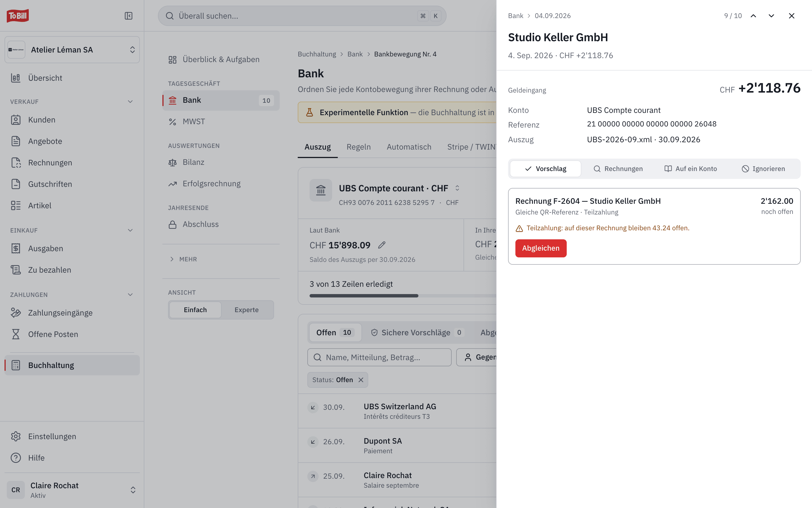Open Kunden in the sidebar

[x=72, y=120]
